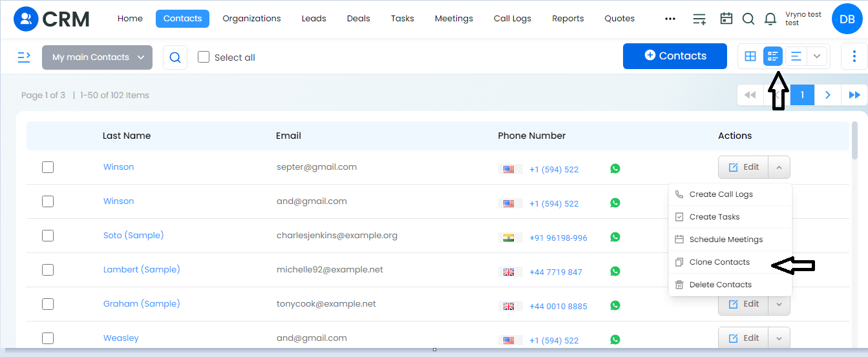Screen dimensions: 868x357
Task: Open the Deals tab
Action: tap(359, 19)
